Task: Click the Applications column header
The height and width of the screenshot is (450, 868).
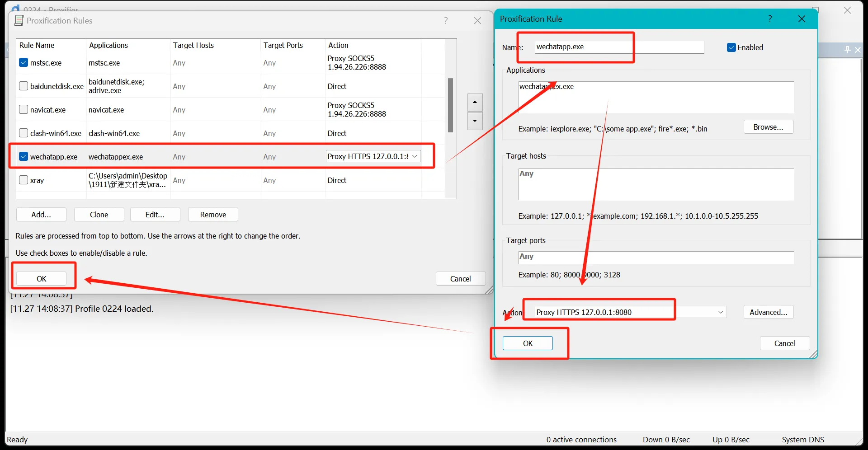Action: tap(128, 45)
